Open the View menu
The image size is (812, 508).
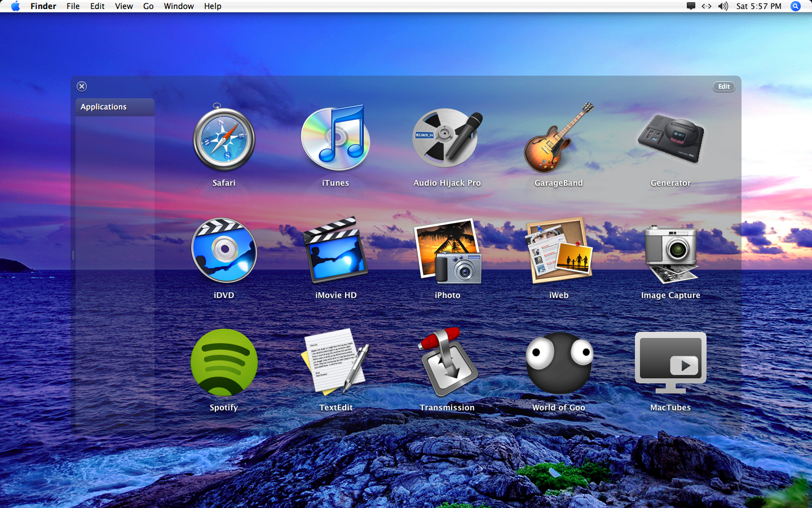pos(124,6)
